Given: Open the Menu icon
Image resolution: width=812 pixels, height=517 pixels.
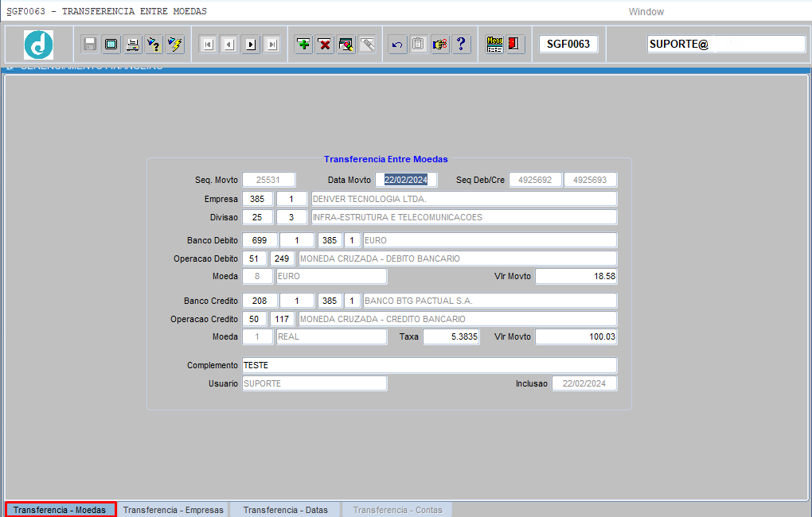Looking at the screenshot, I should tap(494, 45).
